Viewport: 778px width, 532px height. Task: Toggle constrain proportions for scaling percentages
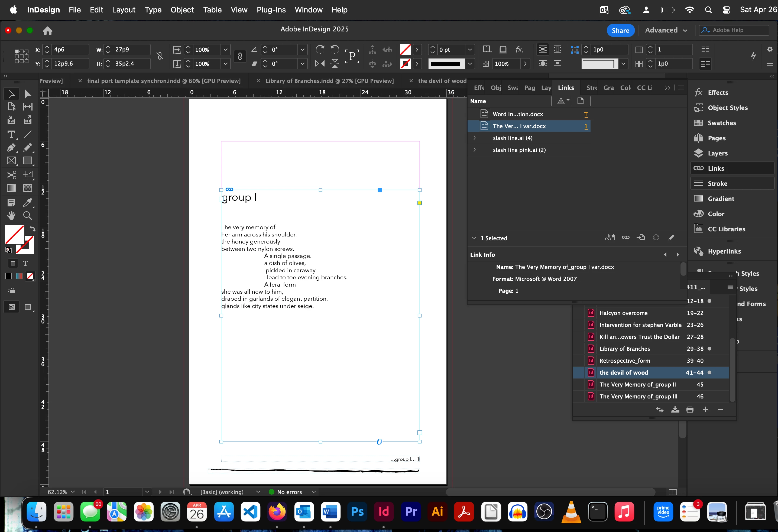tap(240, 56)
